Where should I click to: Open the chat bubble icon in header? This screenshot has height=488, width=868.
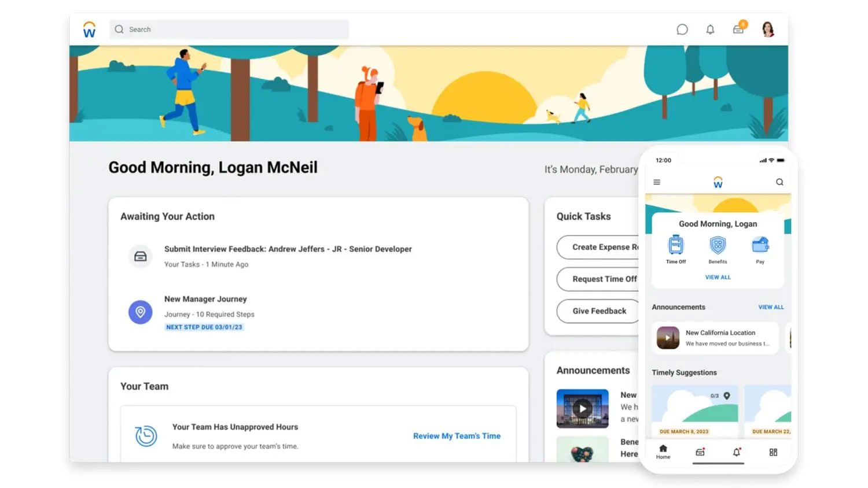(682, 29)
